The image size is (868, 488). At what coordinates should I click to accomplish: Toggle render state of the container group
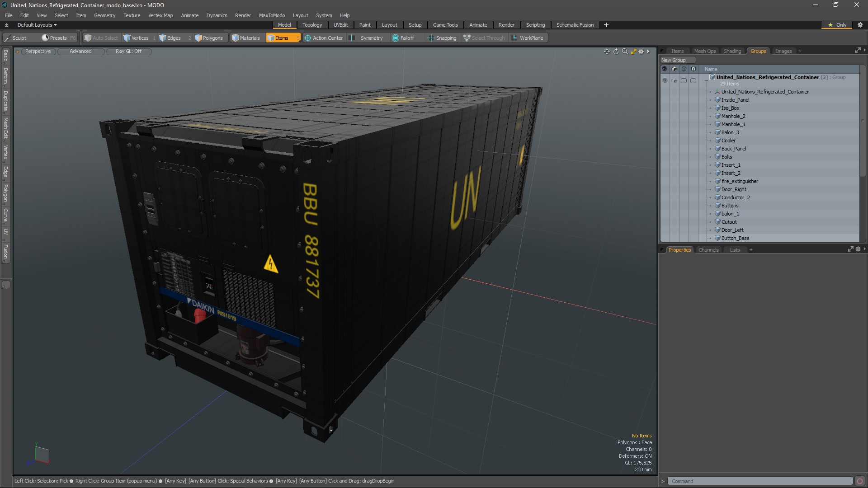coord(675,80)
